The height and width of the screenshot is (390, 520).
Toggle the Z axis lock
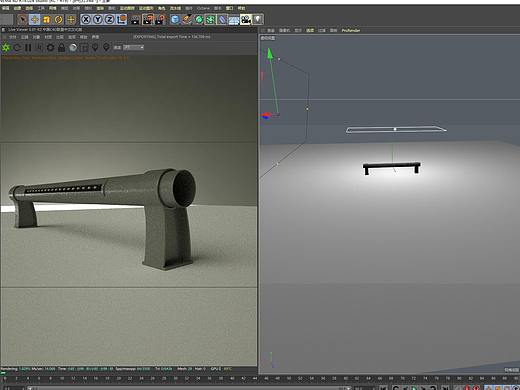coord(109,20)
